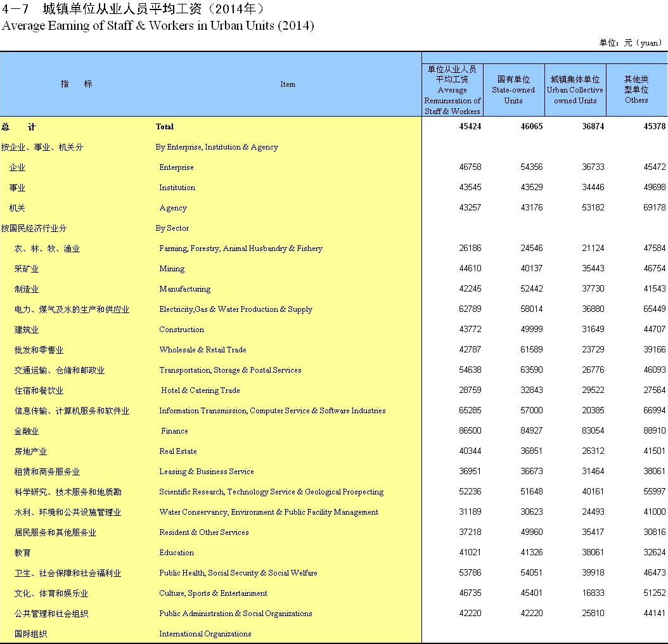668x644 pixels.
Task: Click Farming average value 26186
Action: [x=470, y=248]
